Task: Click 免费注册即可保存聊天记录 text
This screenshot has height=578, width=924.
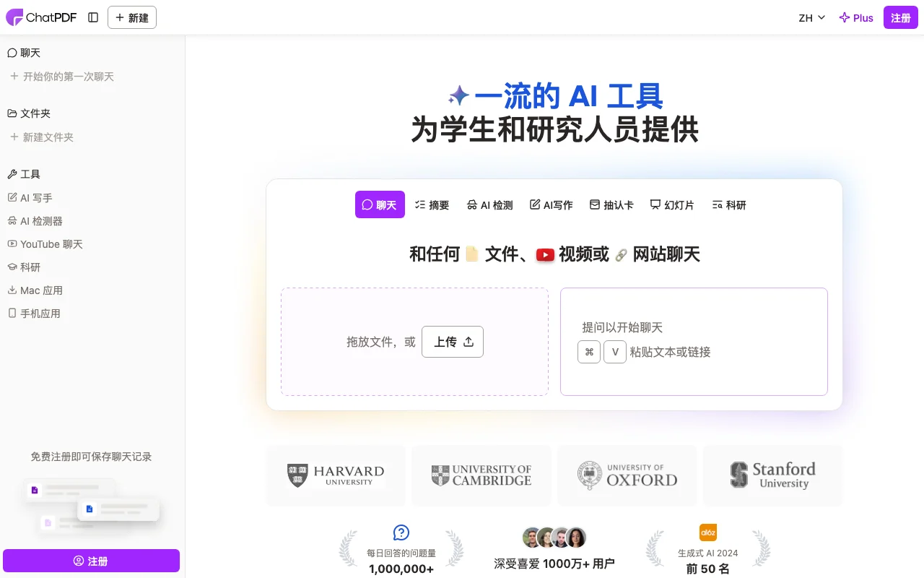Action: pyautogui.click(x=91, y=457)
